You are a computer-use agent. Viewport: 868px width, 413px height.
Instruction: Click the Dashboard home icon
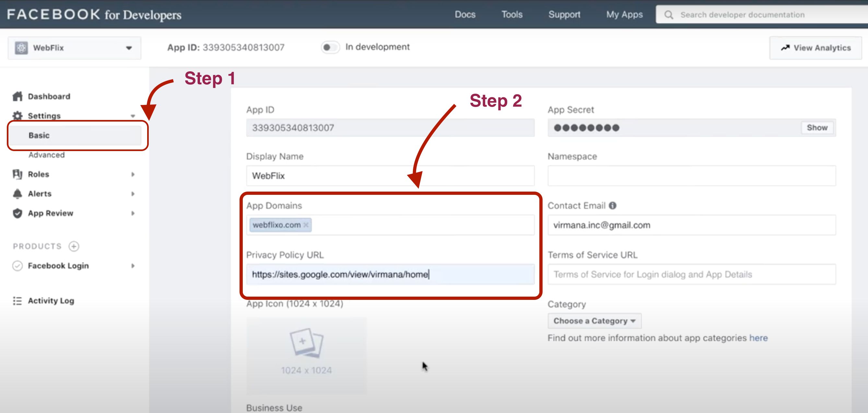pos(18,96)
